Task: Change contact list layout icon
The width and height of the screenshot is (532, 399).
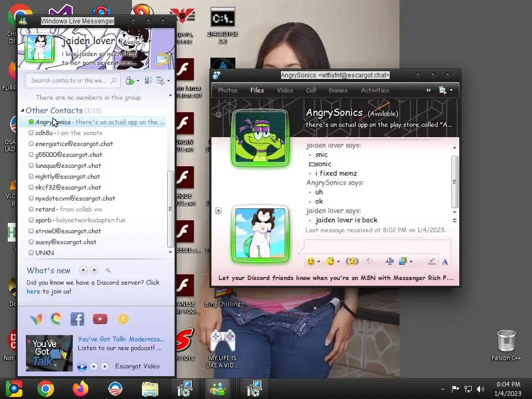Action: (x=148, y=81)
